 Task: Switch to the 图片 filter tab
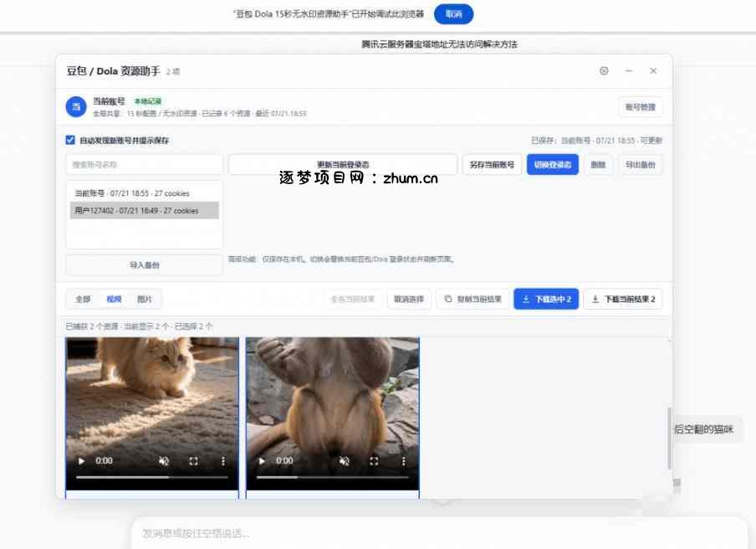pos(144,299)
